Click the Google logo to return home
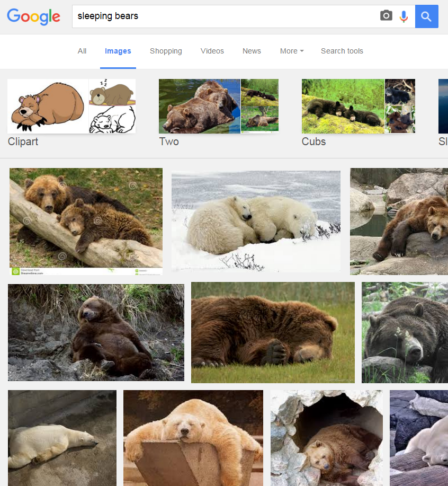Screen dimensions: 448x486 coord(33,16)
